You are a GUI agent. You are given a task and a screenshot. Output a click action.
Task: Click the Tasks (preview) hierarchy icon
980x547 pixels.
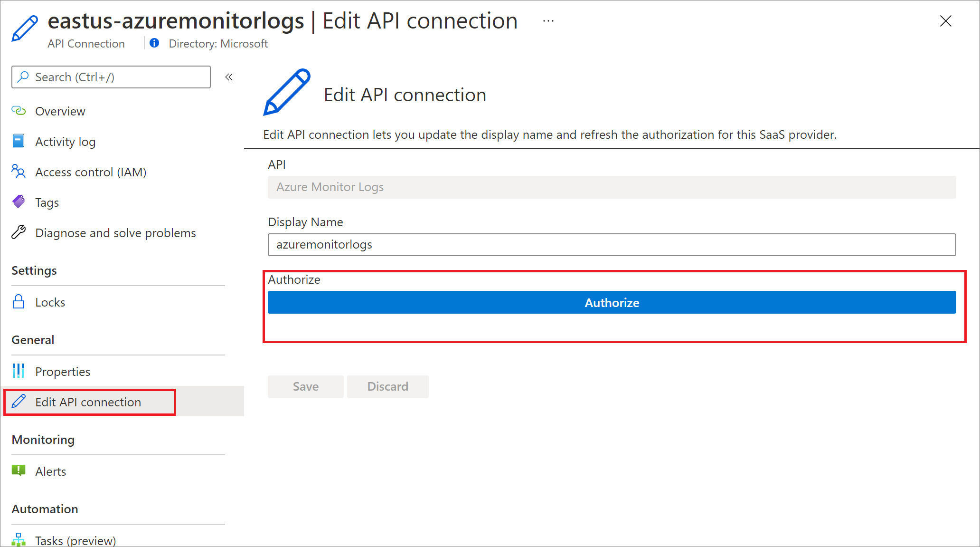tap(19, 540)
